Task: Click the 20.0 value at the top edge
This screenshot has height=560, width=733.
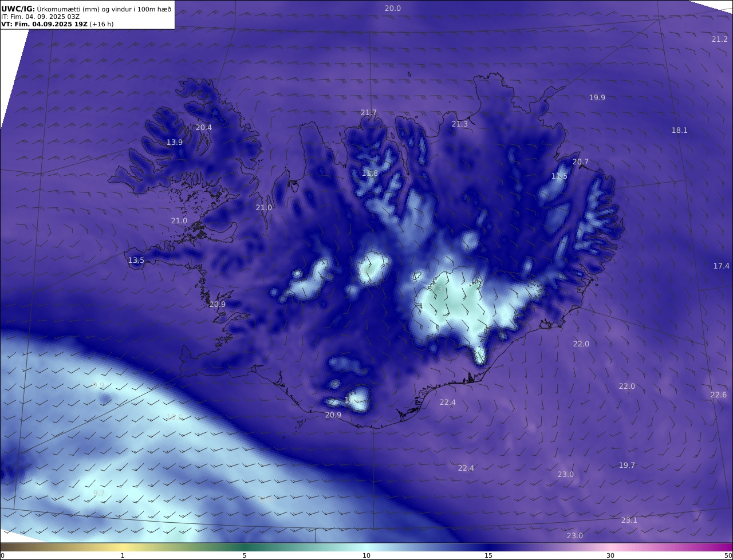Action: pyautogui.click(x=393, y=9)
